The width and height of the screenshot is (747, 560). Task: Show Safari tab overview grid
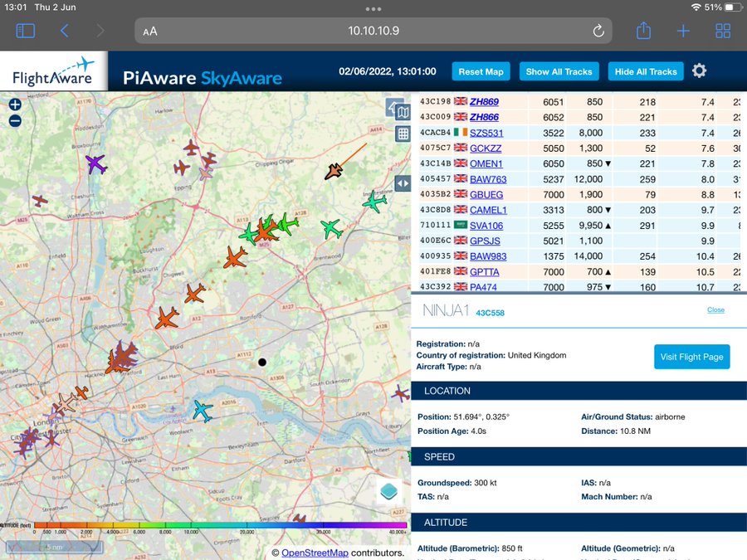pyautogui.click(x=723, y=31)
